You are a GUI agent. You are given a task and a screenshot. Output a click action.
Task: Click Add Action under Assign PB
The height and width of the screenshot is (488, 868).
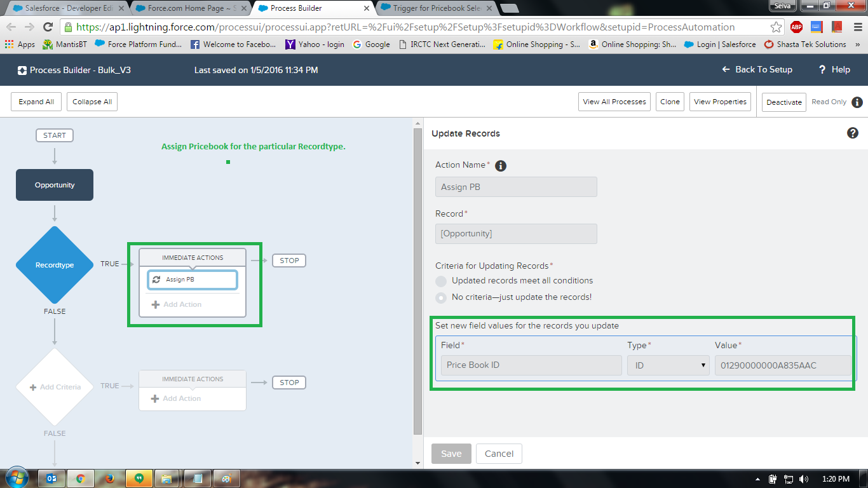(x=177, y=304)
